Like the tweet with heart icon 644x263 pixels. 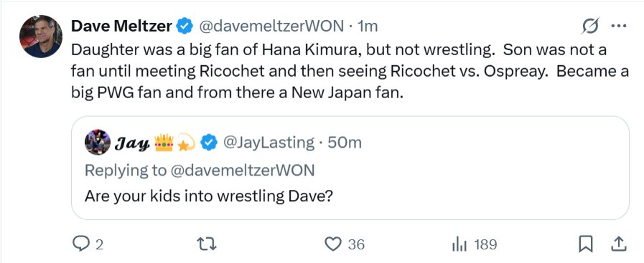point(332,244)
